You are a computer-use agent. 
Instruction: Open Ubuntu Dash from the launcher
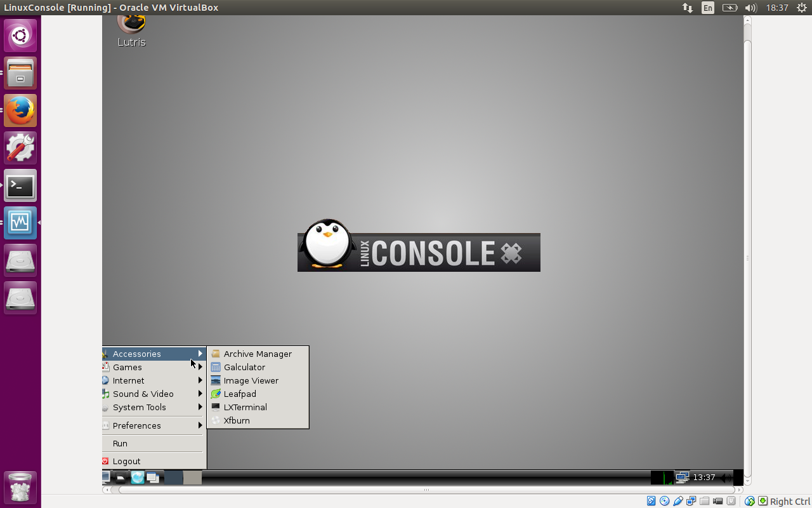[x=20, y=36]
